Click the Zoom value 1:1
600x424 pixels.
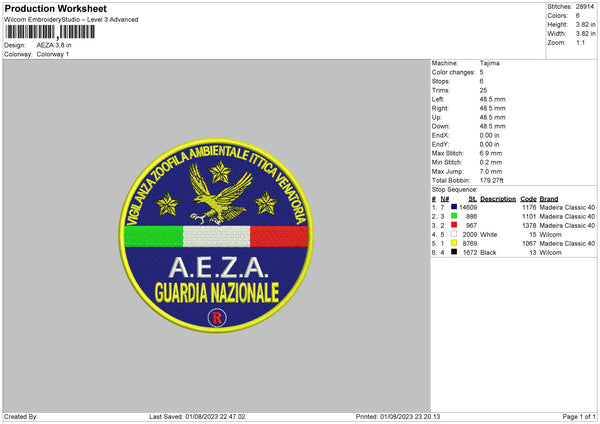pos(580,42)
